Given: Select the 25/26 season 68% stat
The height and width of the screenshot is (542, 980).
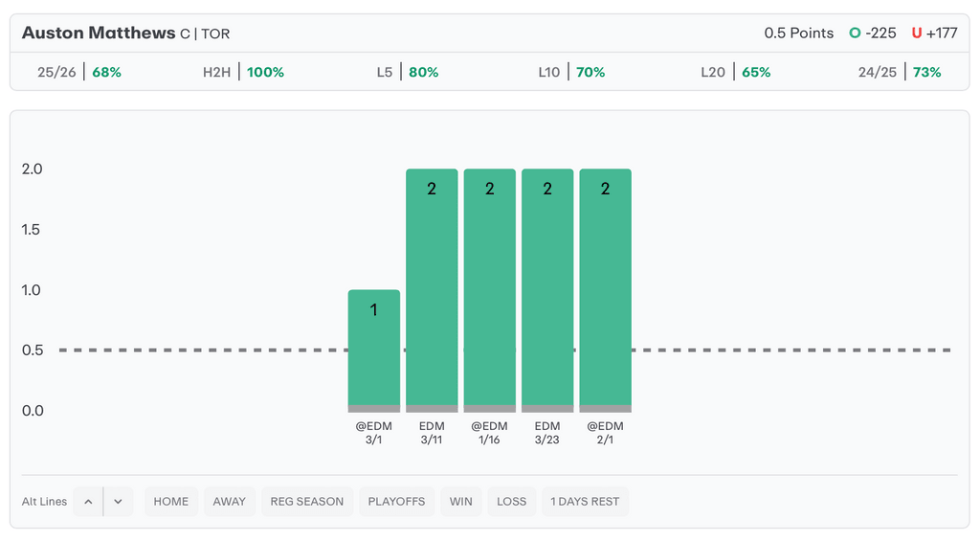Looking at the screenshot, I should pos(79,72).
